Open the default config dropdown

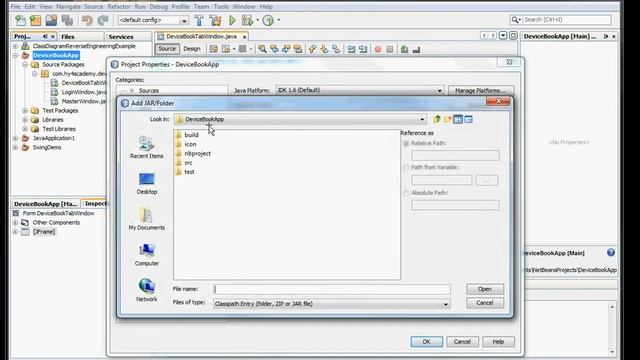[184, 20]
